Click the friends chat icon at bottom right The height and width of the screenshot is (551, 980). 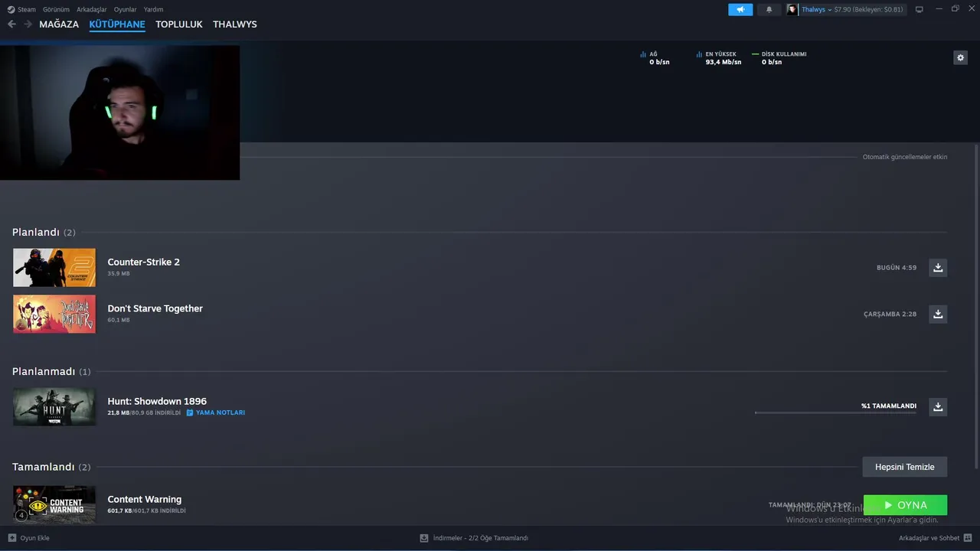pos(969,538)
